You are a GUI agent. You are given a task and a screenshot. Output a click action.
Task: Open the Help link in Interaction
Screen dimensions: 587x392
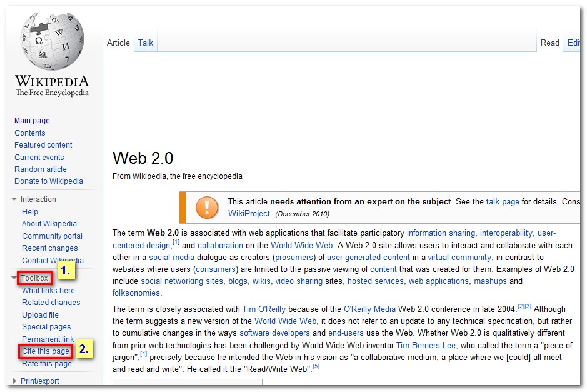pos(30,212)
